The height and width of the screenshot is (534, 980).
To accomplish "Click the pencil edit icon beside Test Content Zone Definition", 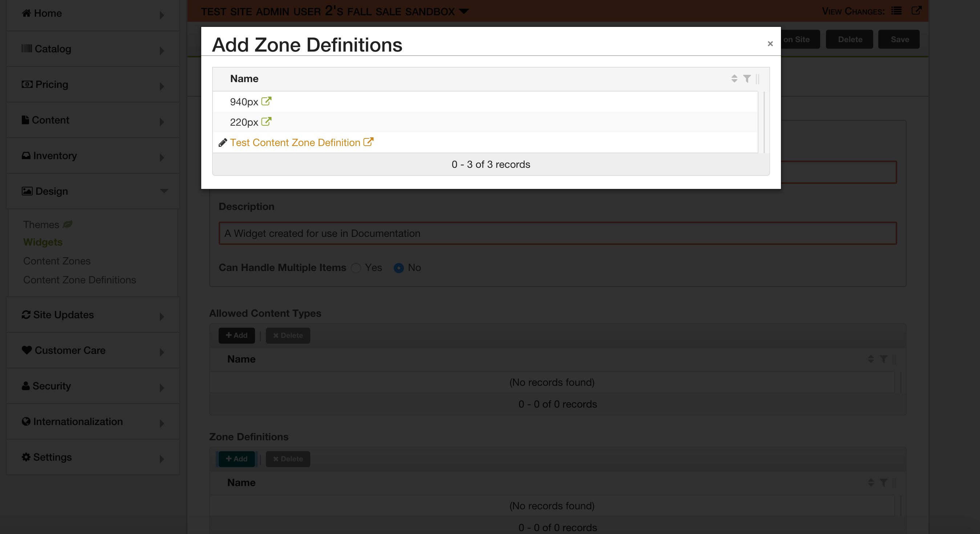I will pyautogui.click(x=223, y=143).
